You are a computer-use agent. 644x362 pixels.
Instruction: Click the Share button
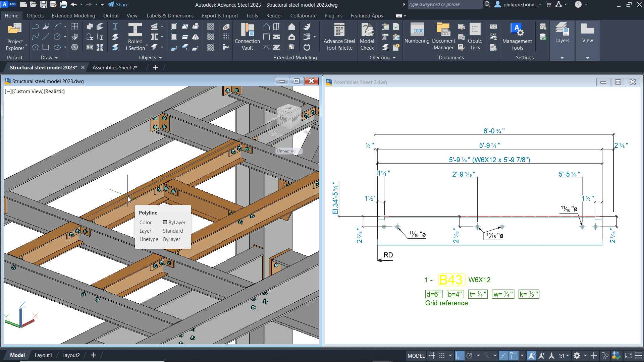[118, 4]
